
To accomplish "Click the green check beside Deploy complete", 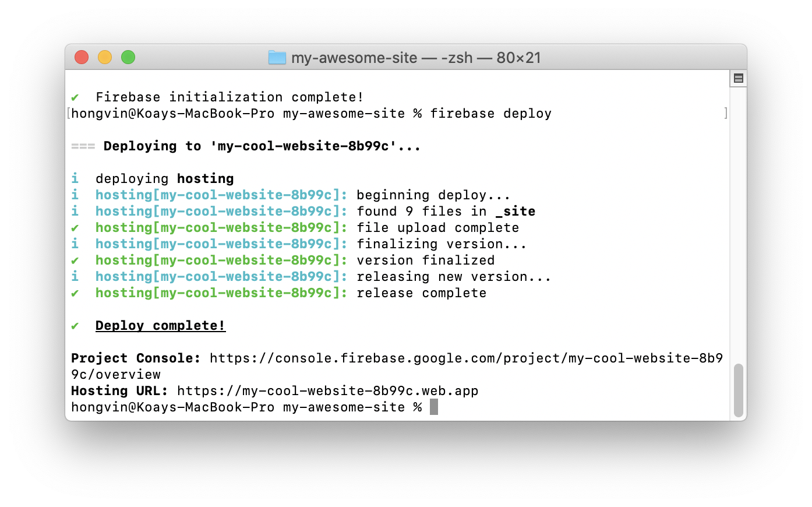I will (x=75, y=326).
